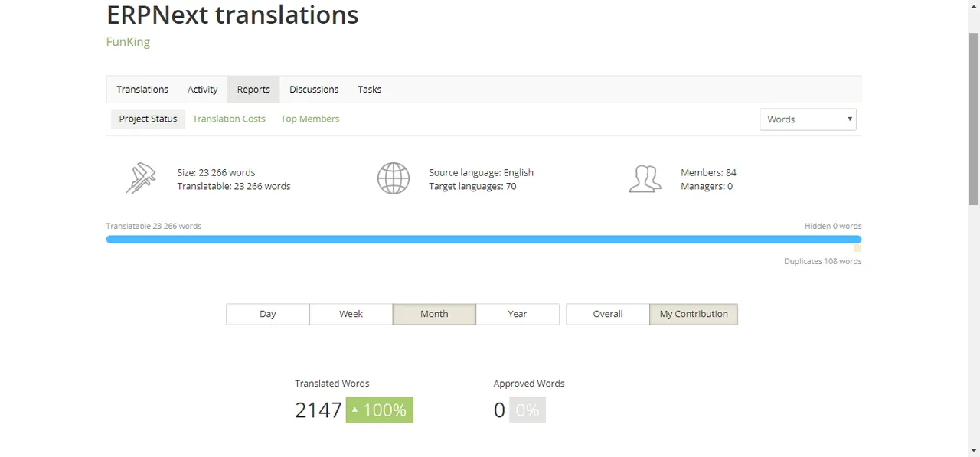Click the 2147 translated words count
Viewport: 980px width, 457px height.
318,410
